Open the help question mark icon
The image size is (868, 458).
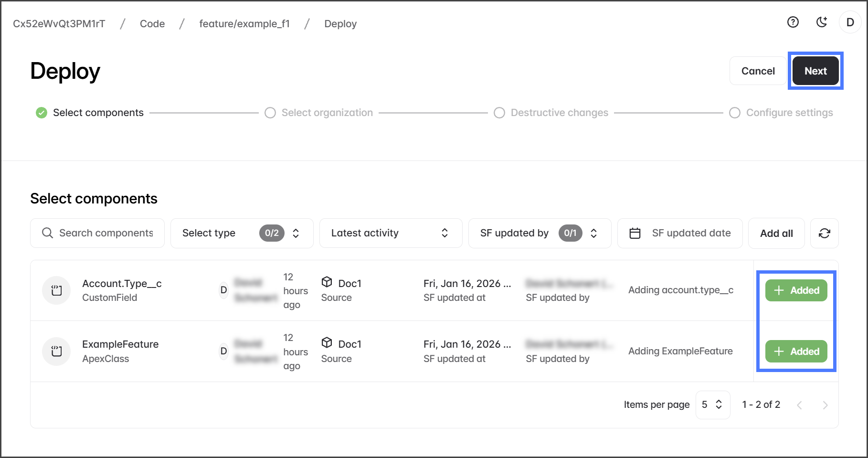pyautogui.click(x=793, y=22)
